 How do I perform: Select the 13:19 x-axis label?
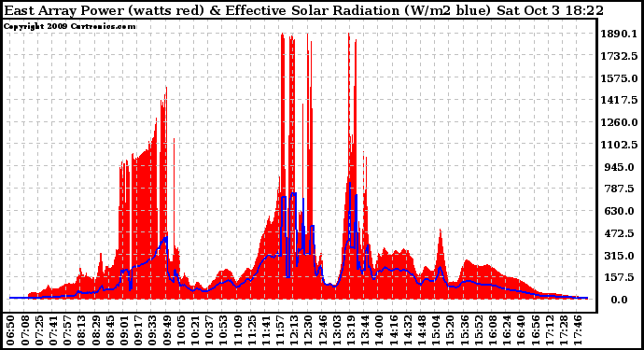tap(351, 329)
